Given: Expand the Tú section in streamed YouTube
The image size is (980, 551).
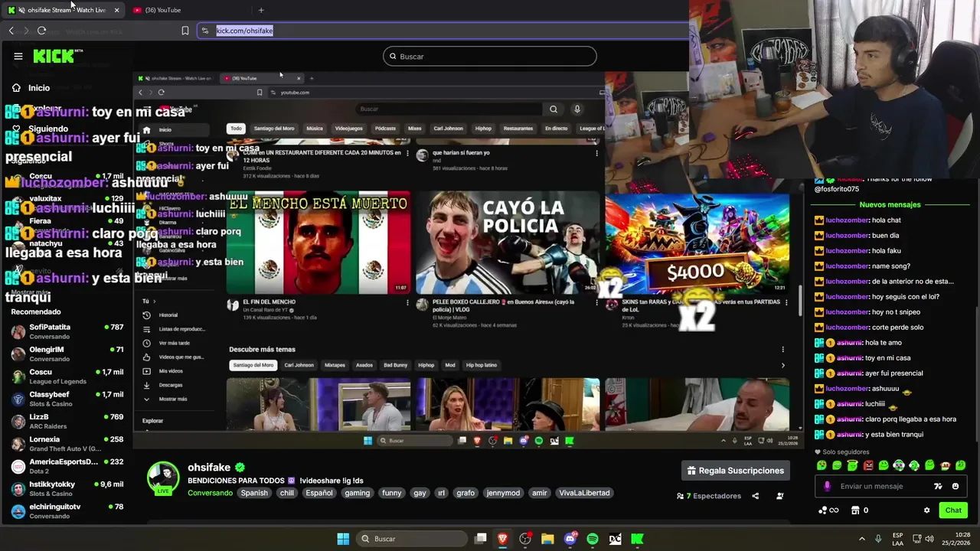Looking at the screenshot, I should click(149, 302).
